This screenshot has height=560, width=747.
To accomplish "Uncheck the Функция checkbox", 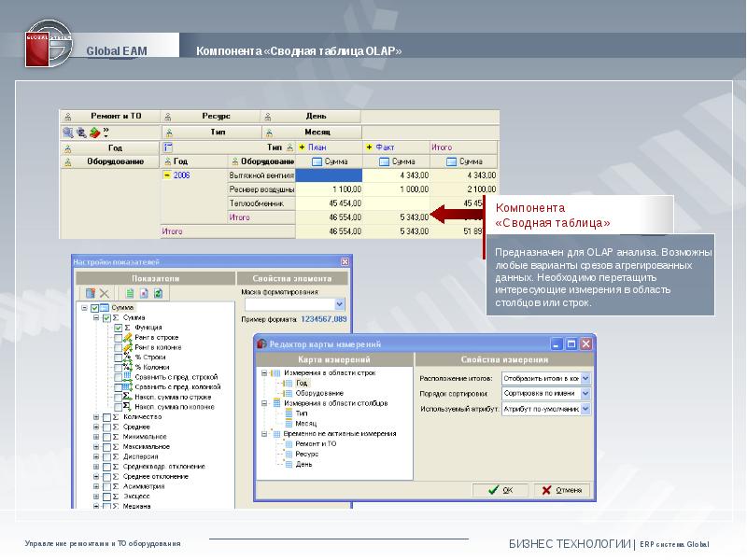I will coord(119,328).
